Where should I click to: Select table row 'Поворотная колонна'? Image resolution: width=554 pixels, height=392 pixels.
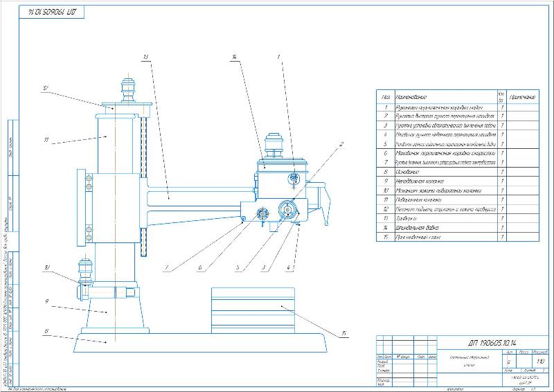point(458,199)
